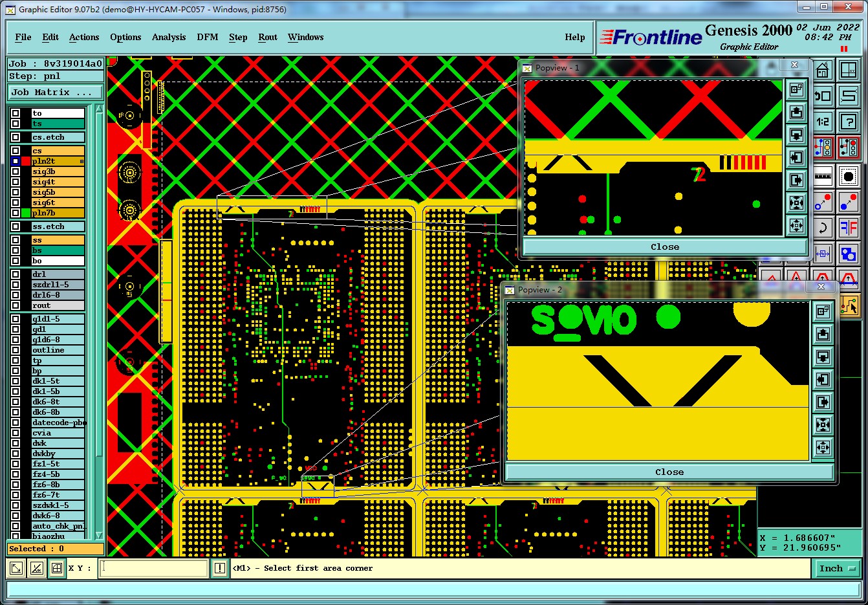
Task: Click green color swatch of layer pln7b
Action: 26,213
